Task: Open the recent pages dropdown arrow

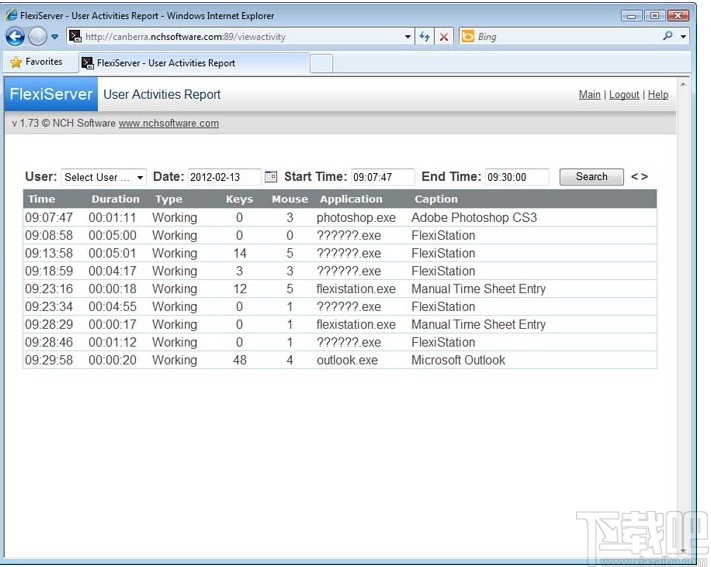Action: pos(55,37)
